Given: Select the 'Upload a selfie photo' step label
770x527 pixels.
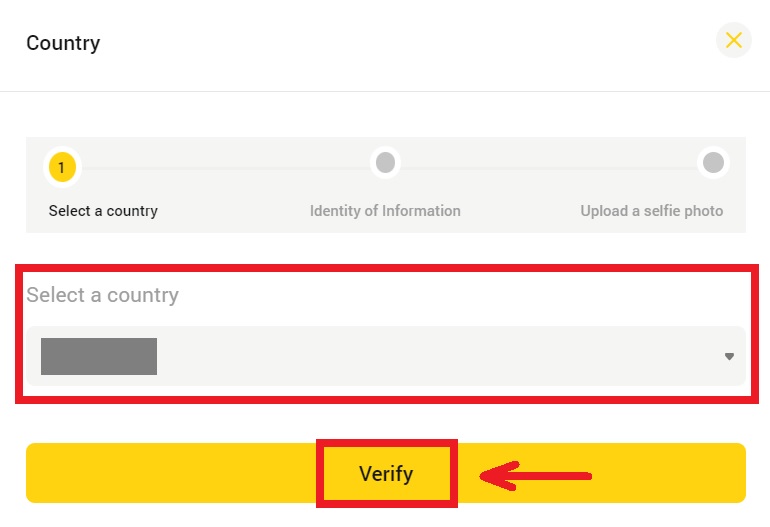Looking at the screenshot, I should pyautogui.click(x=651, y=211).
